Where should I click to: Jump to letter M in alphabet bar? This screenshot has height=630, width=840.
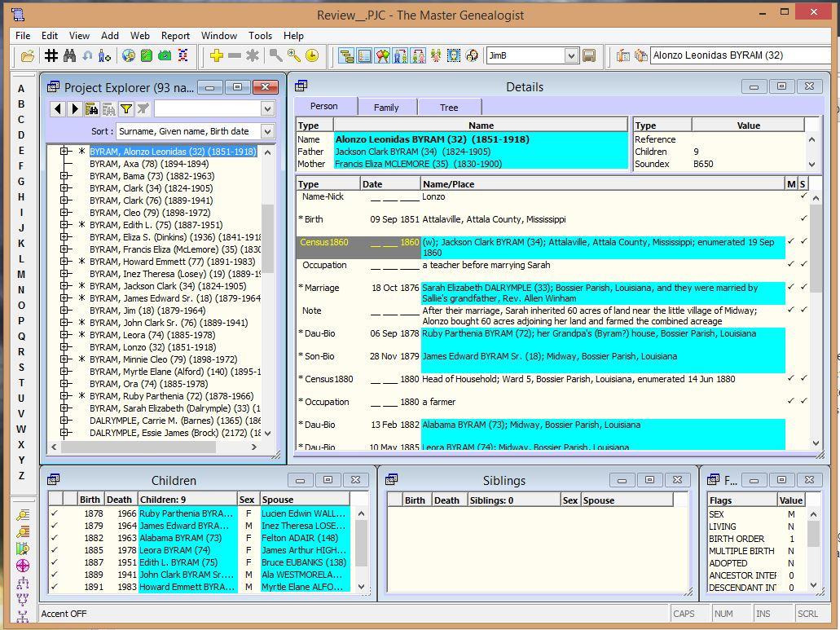tap(21, 275)
